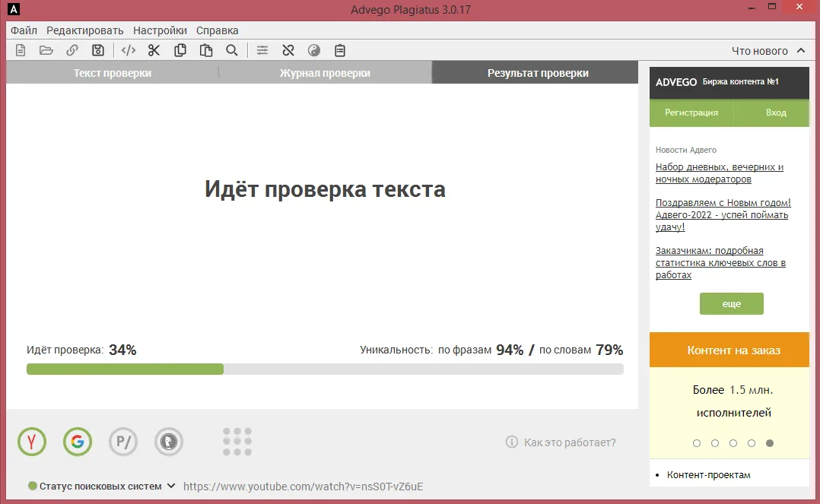Switch to the Журнал проверки tab
820x504 pixels.
pyautogui.click(x=325, y=72)
